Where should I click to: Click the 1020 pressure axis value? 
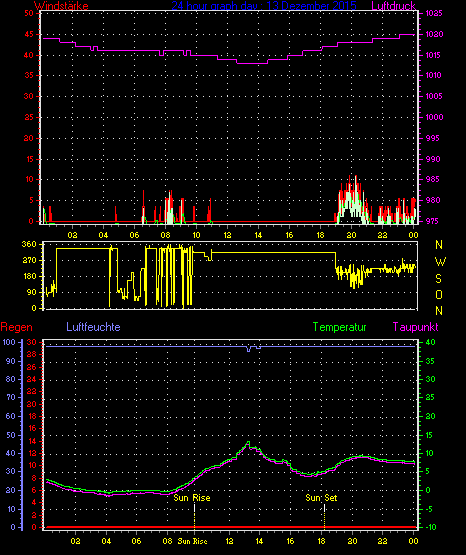point(434,34)
